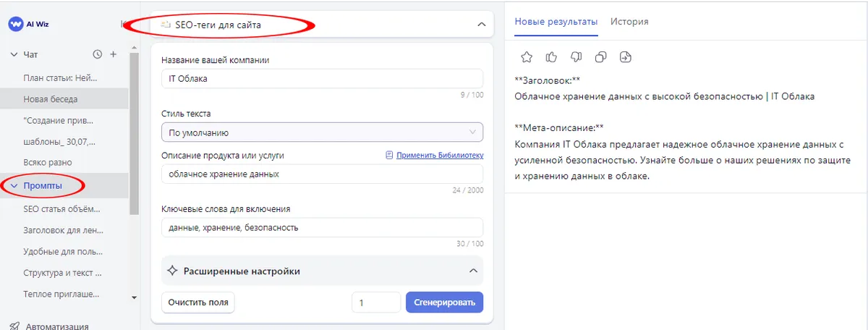Collapse Расширенные настройки chevron
Viewport: 868px width, 330px height.
tap(474, 271)
